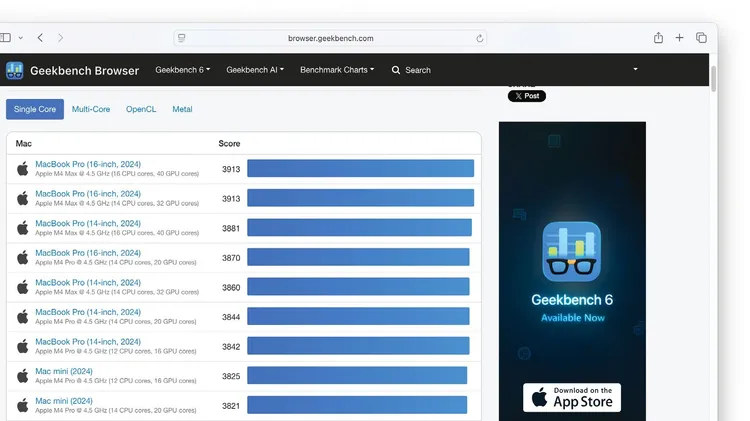Expand the Geekbench AI dropdown menu
Viewport: 750px width, 421px height.
tap(255, 70)
